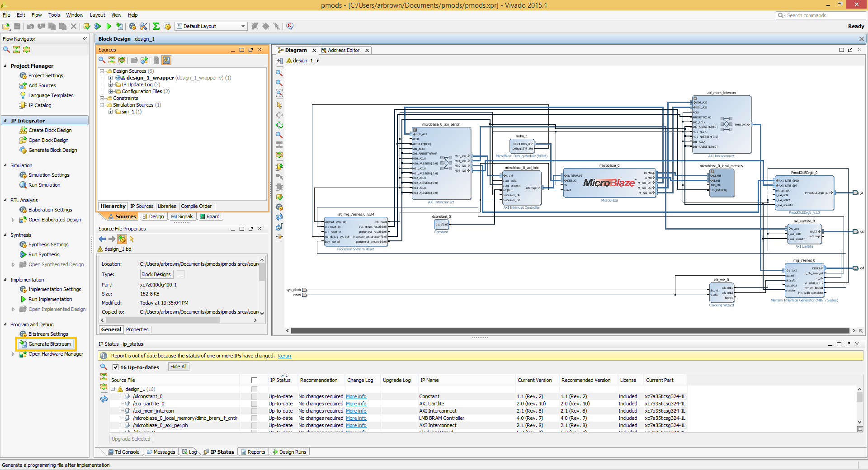Select the IP Sources tab in Sources panel
Image resolution: width=868 pixels, height=470 pixels.
(x=142, y=206)
